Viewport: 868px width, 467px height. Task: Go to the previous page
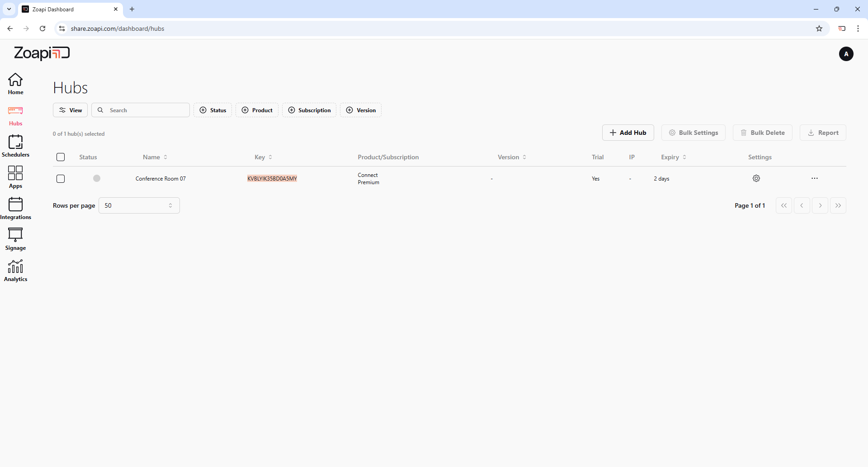(x=802, y=205)
